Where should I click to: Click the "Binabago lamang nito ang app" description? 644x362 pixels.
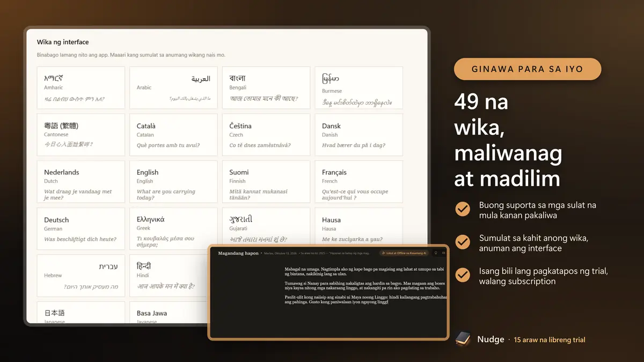131,55
